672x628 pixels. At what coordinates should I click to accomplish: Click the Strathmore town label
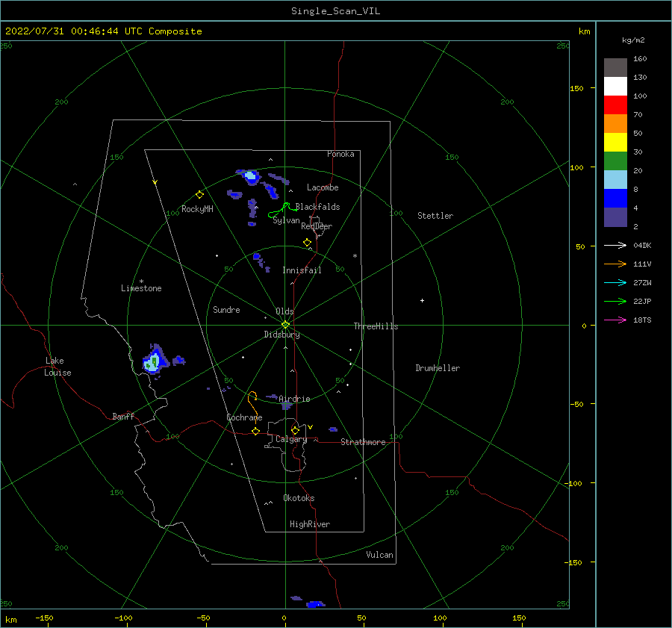363,442
